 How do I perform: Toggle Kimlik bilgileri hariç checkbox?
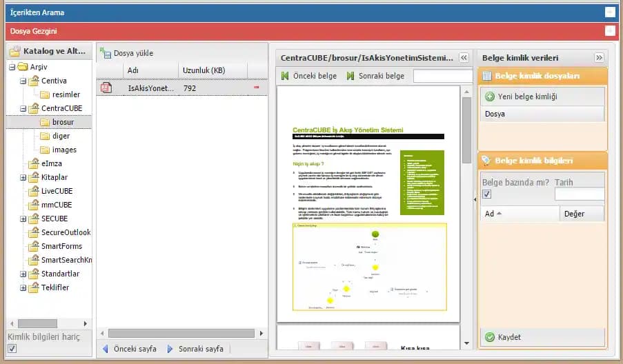click(x=12, y=349)
